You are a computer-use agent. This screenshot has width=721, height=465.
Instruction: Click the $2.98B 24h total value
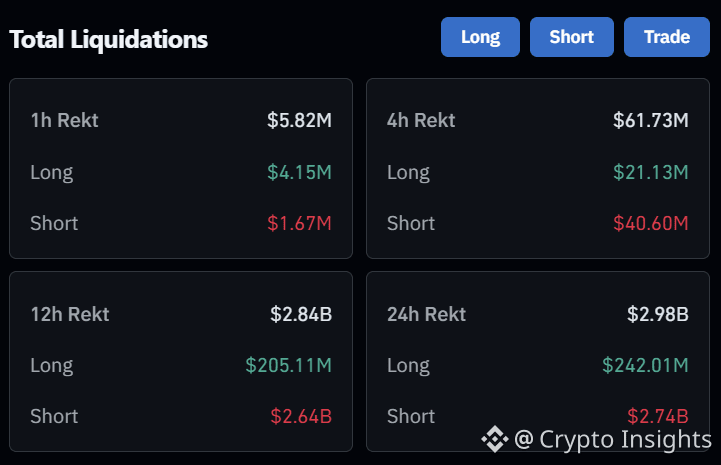(x=658, y=315)
